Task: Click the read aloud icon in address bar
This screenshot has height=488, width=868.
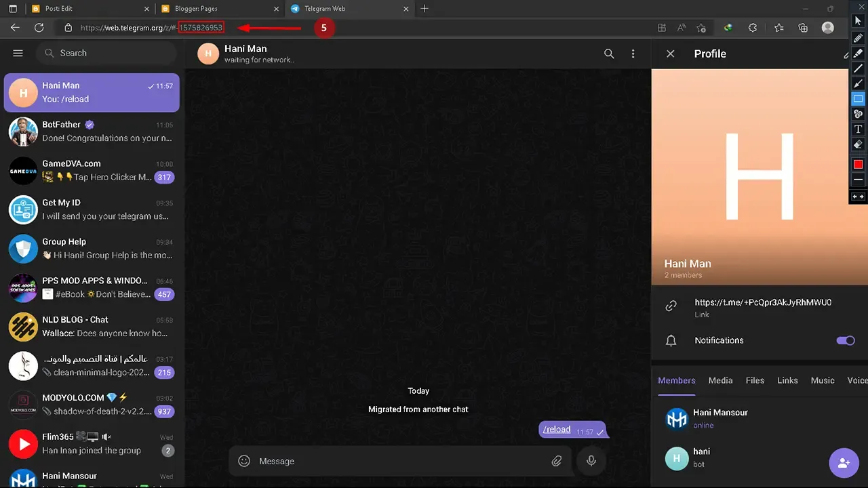Action: 682,28
